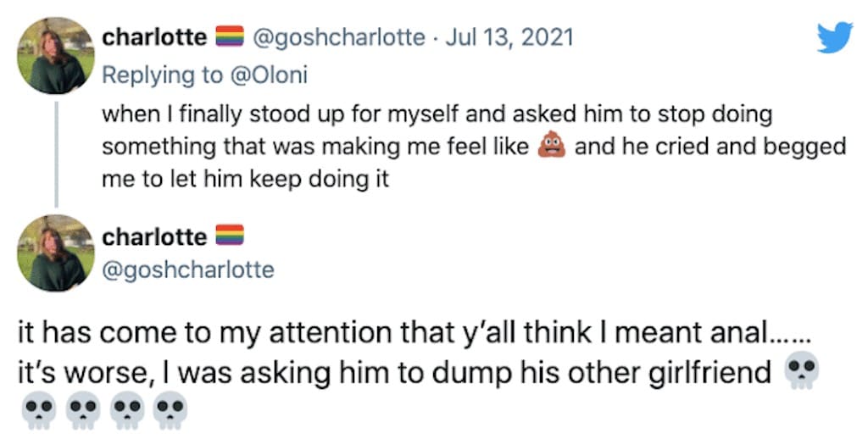Screen dimensions: 868x439
Task: Click second skull emoji on last line
Action: (82, 409)
